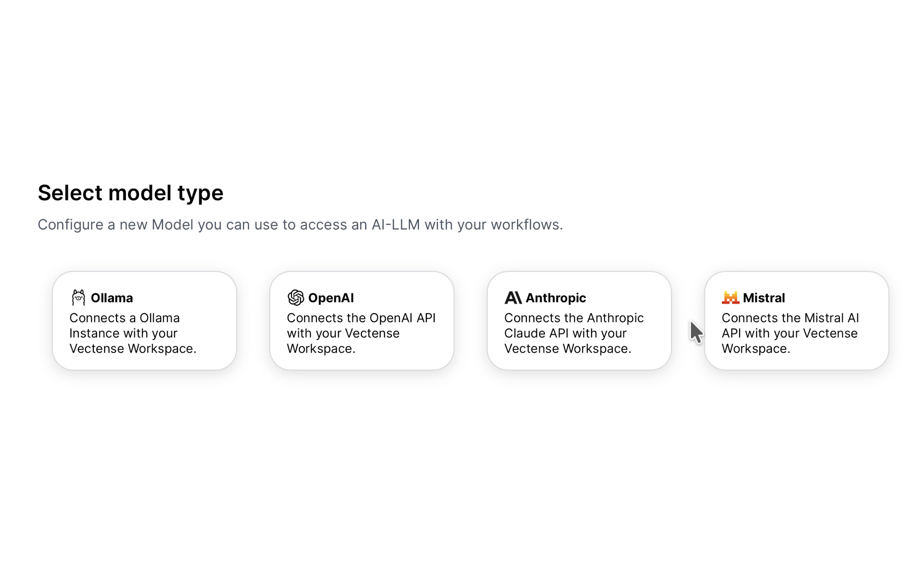
Task: Click the Mistral orange logo icon
Action: [730, 298]
